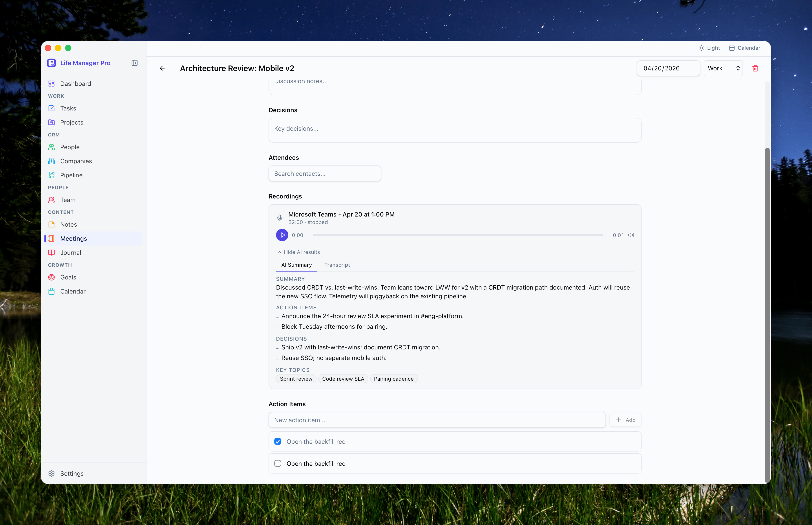Collapse the sidebar with the panel icon
Viewport: 812px width, 525px height.
point(135,63)
